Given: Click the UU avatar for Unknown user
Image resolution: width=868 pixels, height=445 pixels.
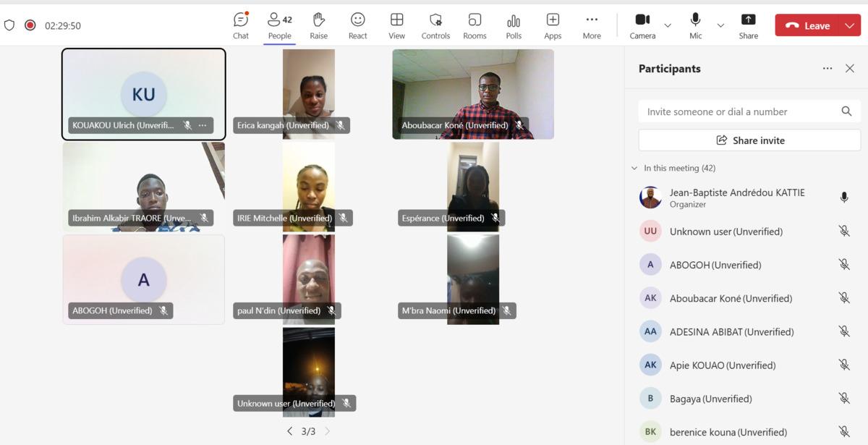Looking at the screenshot, I should 650,232.
